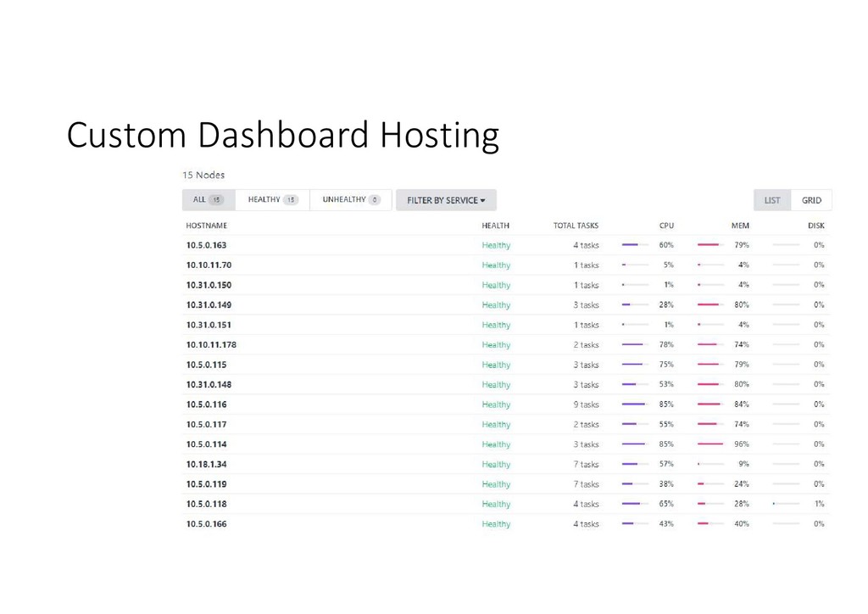This screenshot has height=614, width=868.
Task: Open node 10.5.0.114
Action: (207, 444)
